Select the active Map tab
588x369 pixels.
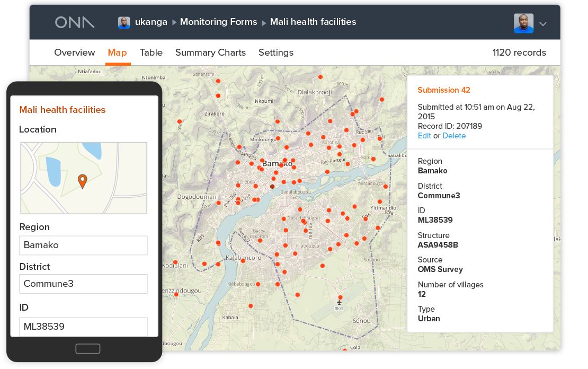(x=117, y=52)
